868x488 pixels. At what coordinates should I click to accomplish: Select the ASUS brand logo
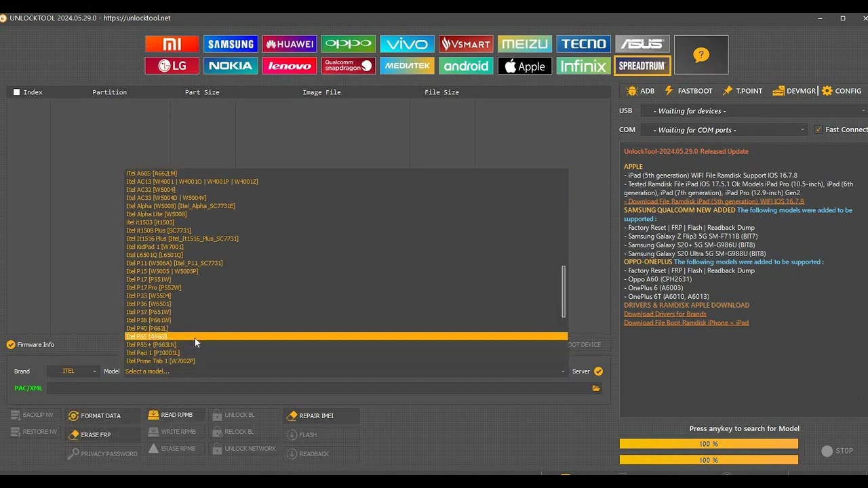[x=642, y=44]
